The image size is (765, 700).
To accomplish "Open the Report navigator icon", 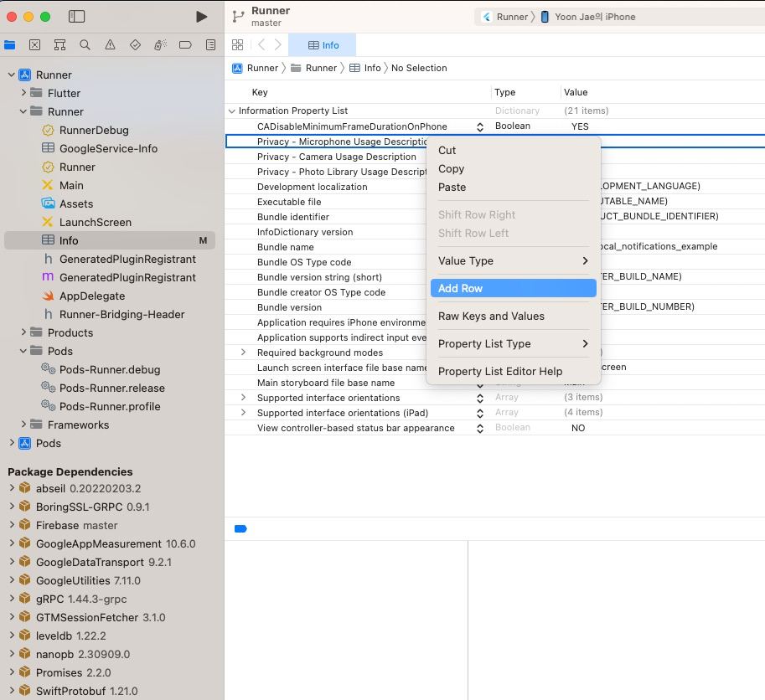I will click(x=211, y=45).
